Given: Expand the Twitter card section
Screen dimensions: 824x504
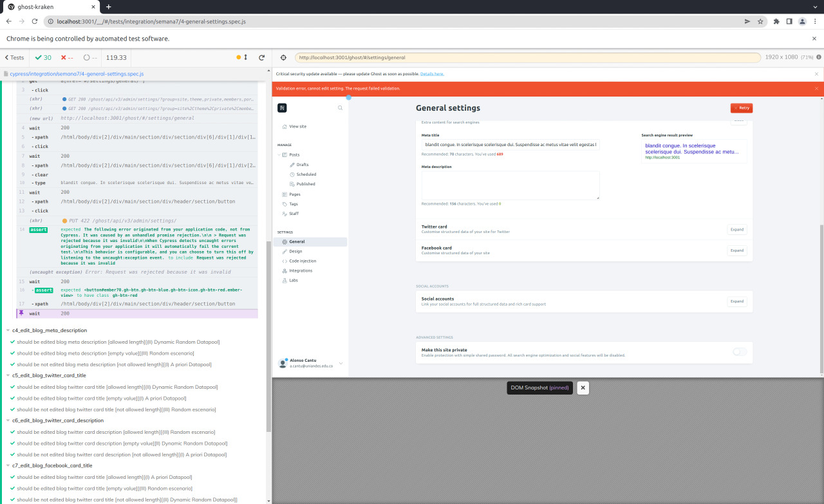Looking at the screenshot, I should click(736, 229).
